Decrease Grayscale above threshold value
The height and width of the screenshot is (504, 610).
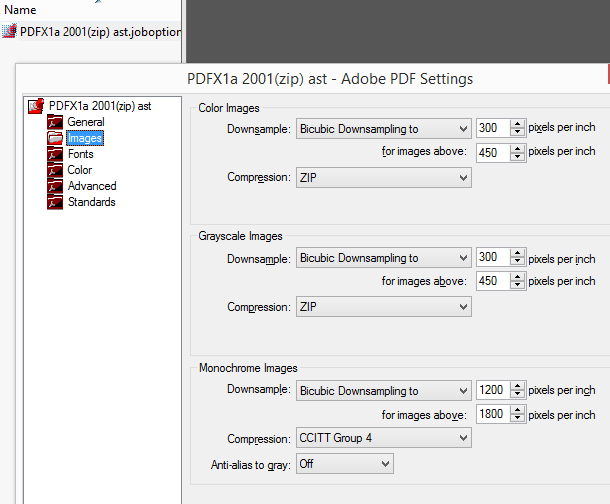[x=517, y=285]
